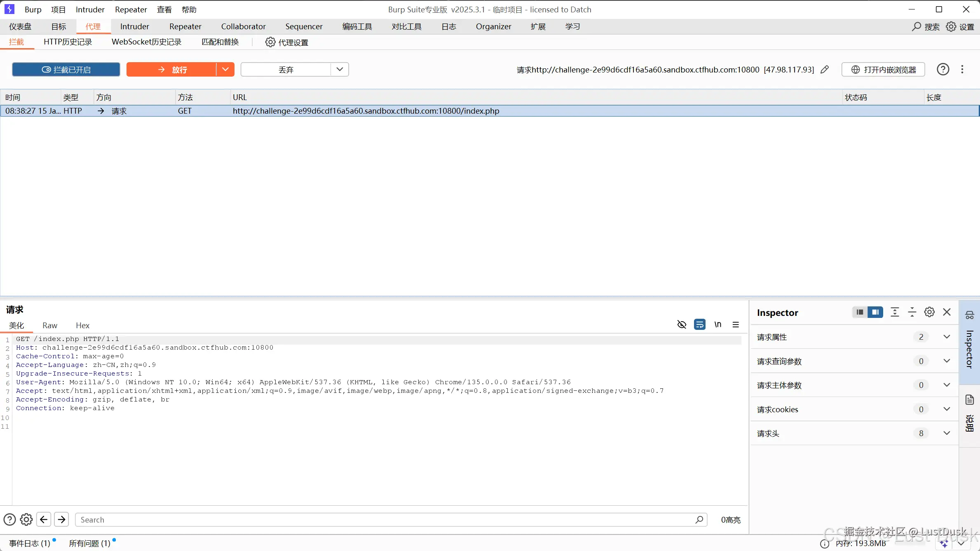Open the 帮助 menu
The height and width of the screenshot is (551, 980).
(x=189, y=9)
